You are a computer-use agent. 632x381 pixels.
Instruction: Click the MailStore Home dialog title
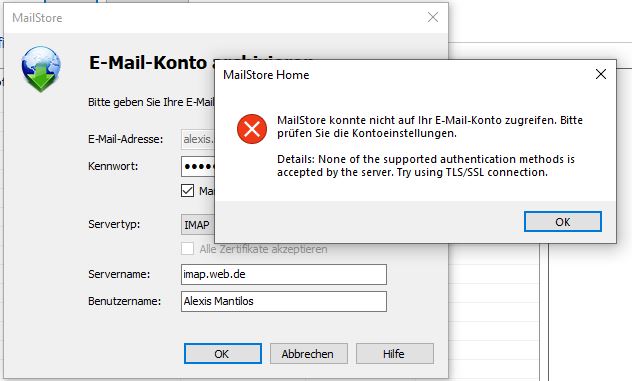[266, 75]
